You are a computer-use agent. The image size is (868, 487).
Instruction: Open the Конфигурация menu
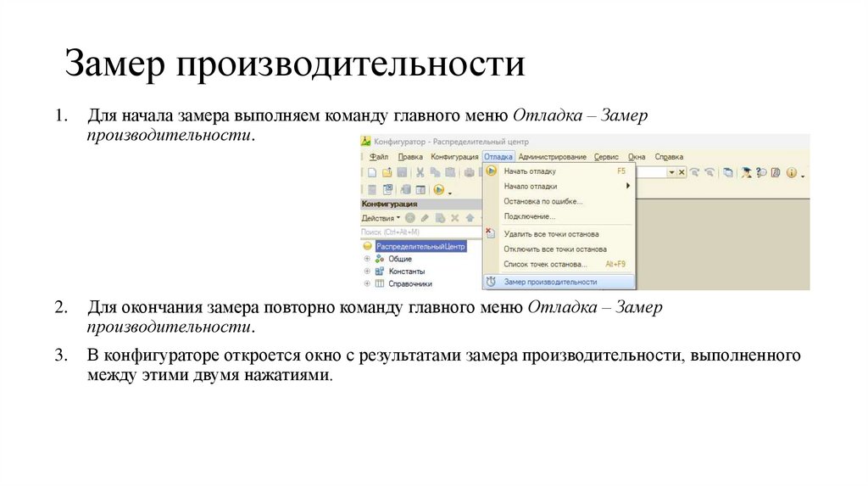pyautogui.click(x=454, y=157)
